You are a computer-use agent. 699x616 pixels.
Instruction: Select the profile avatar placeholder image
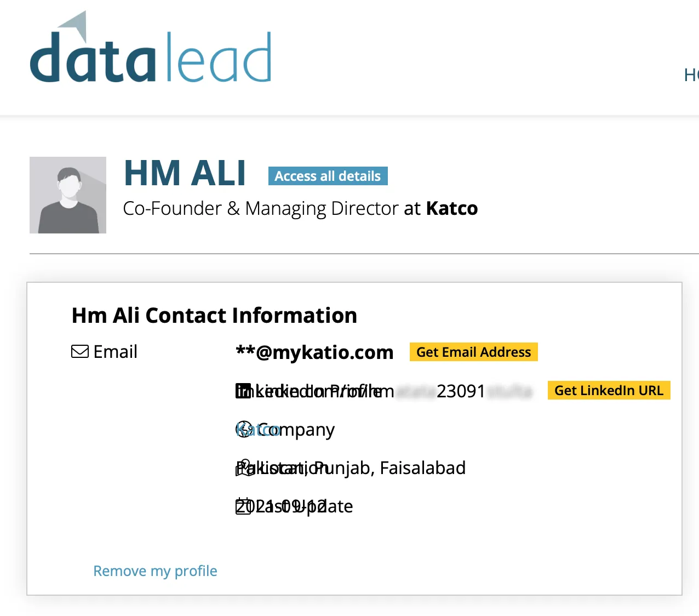68,195
